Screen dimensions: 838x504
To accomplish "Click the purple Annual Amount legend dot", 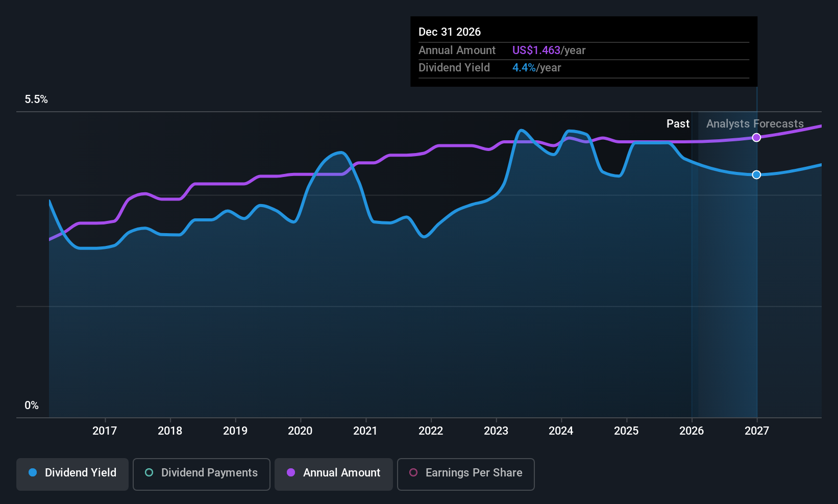I will 291,473.
